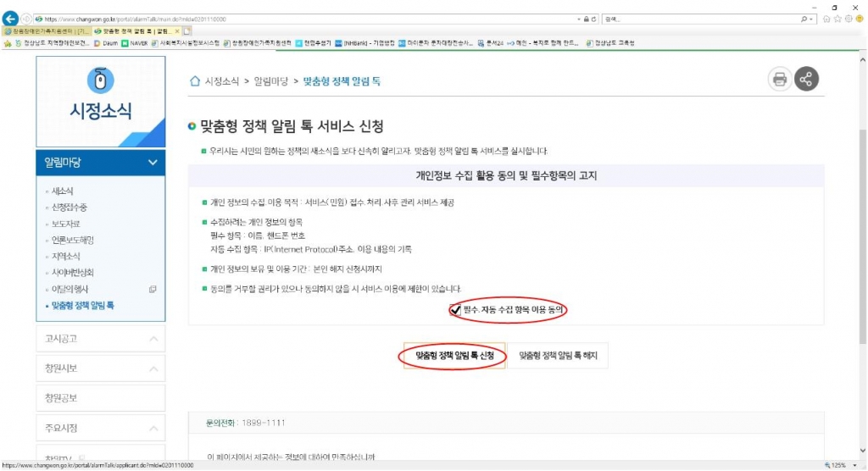The height and width of the screenshot is (471, 868).
Task: Open 보도자료 in the sidebar
Action: (66, 224)
